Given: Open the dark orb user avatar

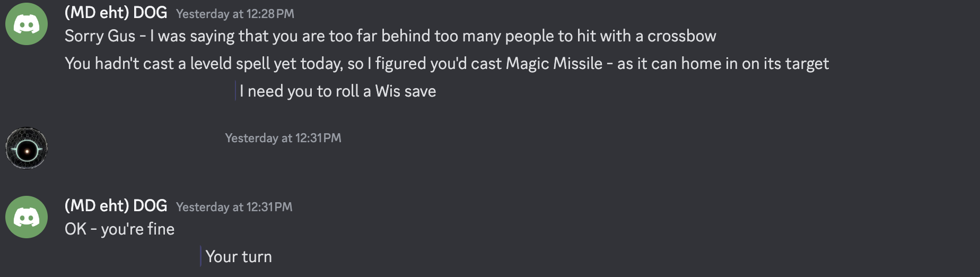Looking at the screenshot, I should point(27,148).
